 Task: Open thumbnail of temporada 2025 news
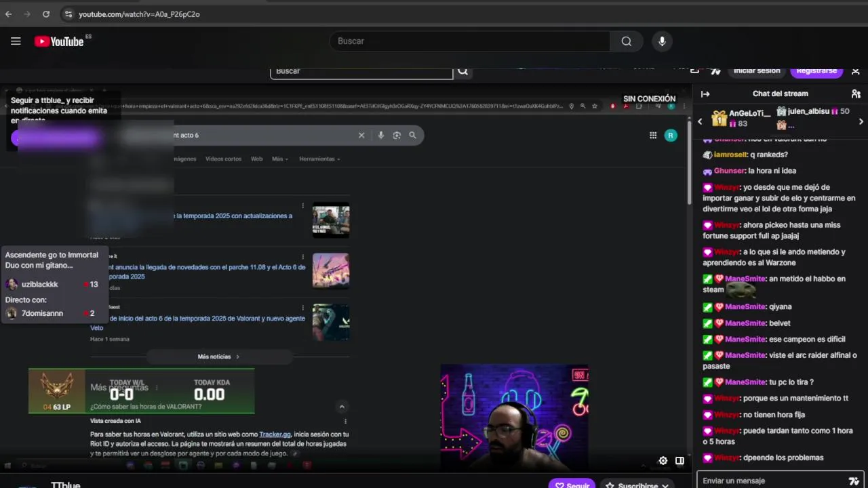331,221
